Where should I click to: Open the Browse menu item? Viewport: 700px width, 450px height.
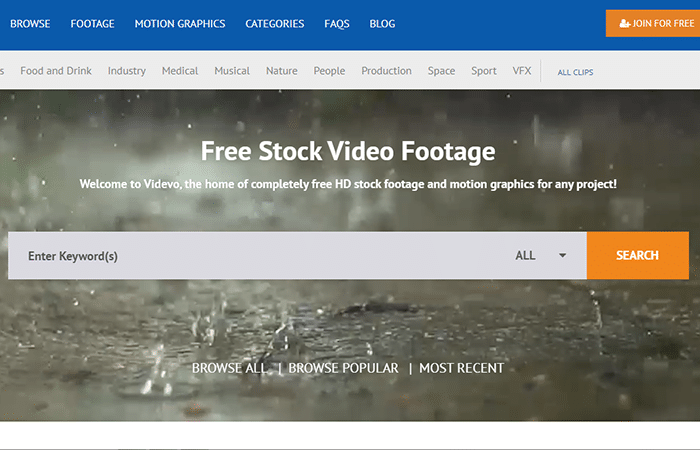point(30,24)
